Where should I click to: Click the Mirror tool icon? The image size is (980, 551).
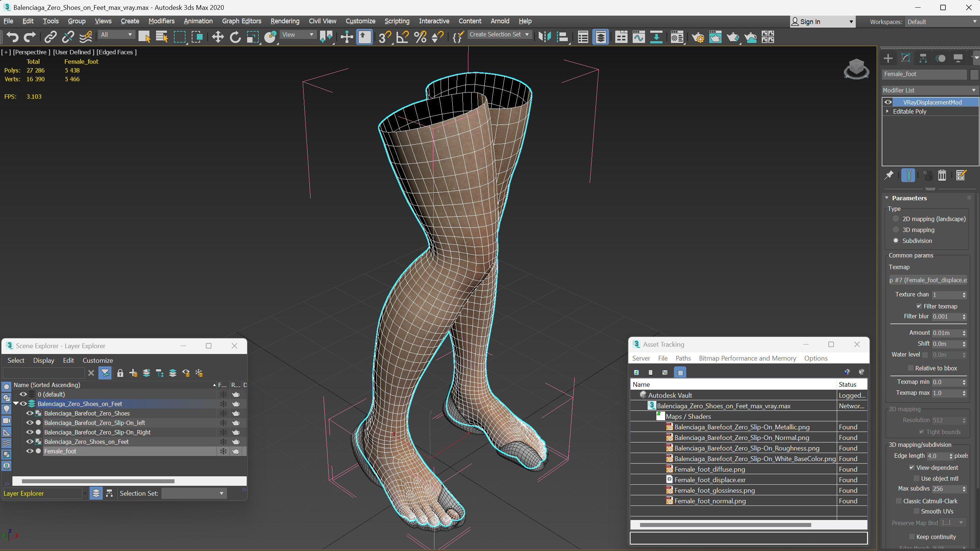(545, 37)
